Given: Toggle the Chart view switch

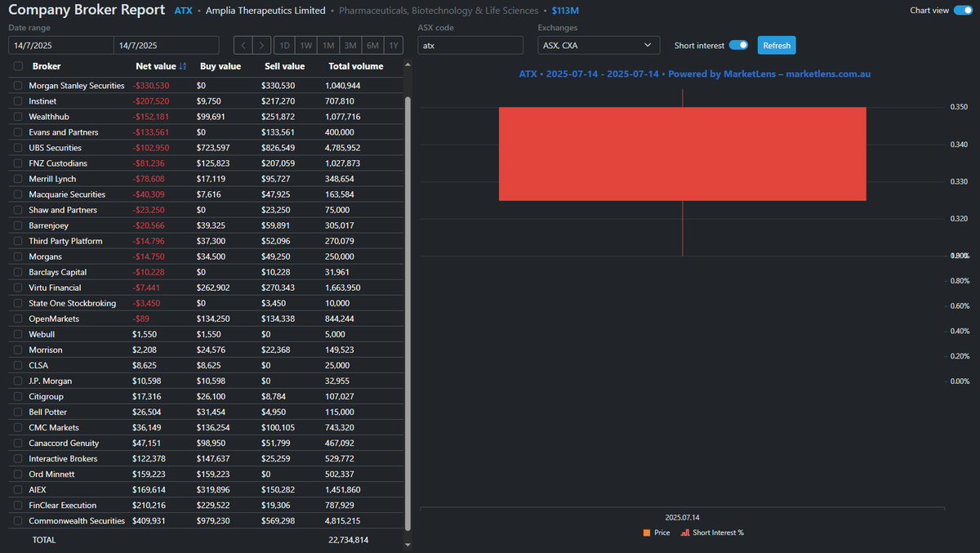Looking at the screenshot, I should [963, 11].
